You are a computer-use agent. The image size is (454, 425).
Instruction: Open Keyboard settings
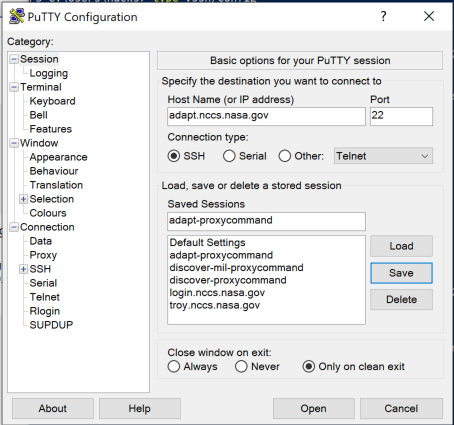52,101
